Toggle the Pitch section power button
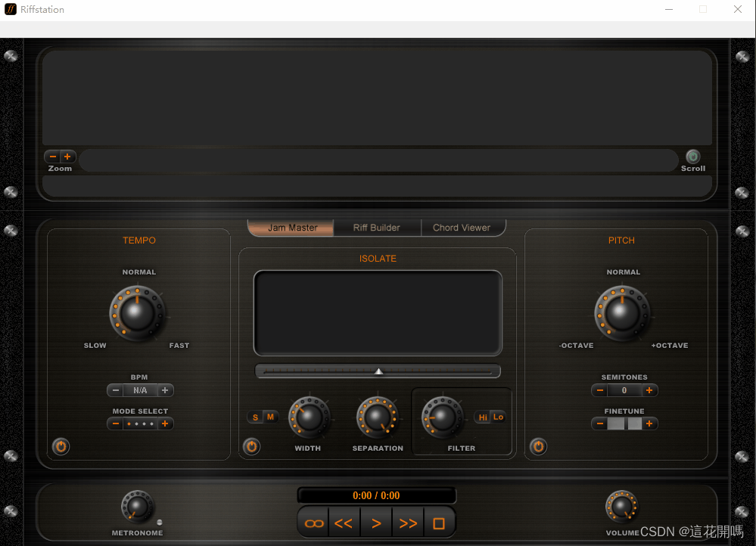This screenshot has height=546, width=756. pos(539,447)
